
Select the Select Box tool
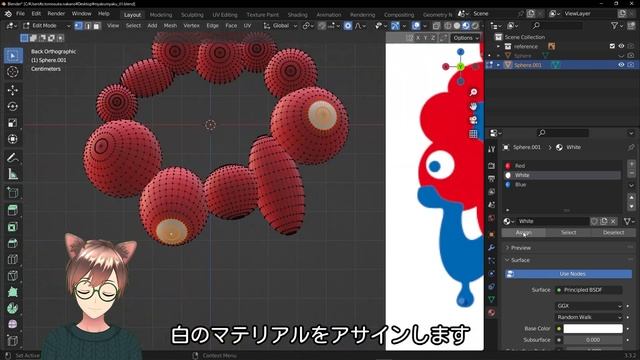pos(13,56)
